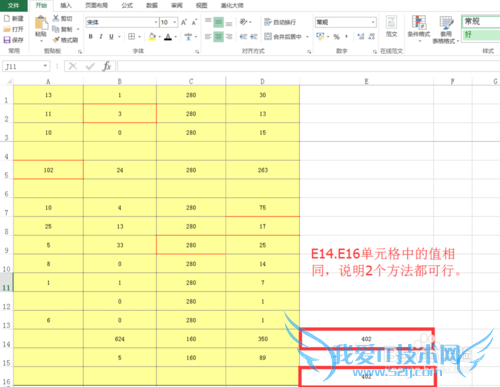This screenshot has height=387, width=500.
Task: Click the cell borders icon
Action: point(132,36)
